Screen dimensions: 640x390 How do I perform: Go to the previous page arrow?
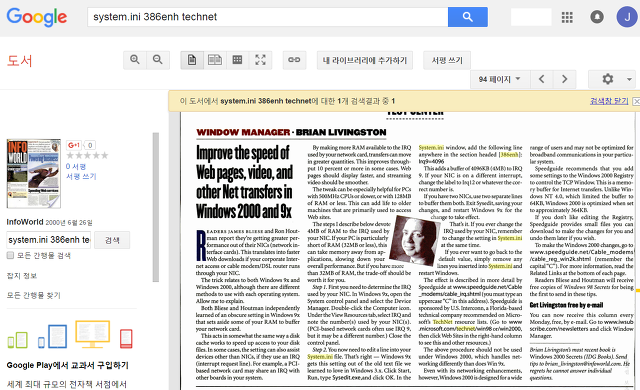point(542,79)
